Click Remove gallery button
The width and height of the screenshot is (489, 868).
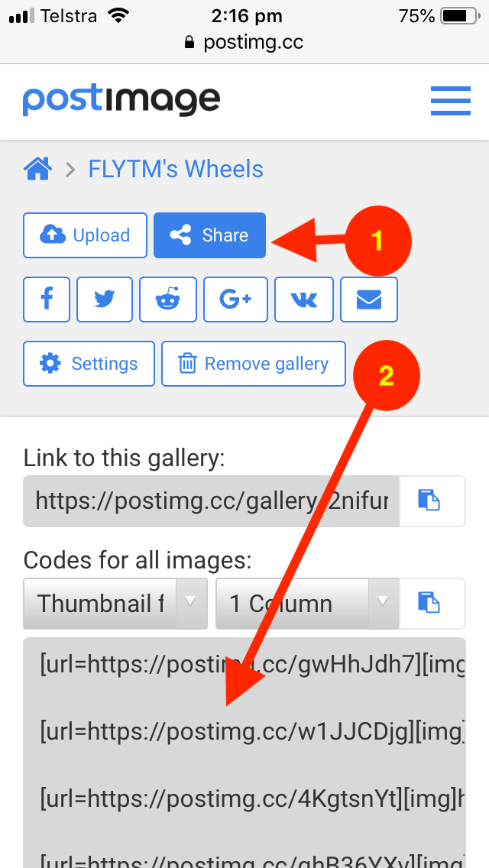[x=254, y=364]
